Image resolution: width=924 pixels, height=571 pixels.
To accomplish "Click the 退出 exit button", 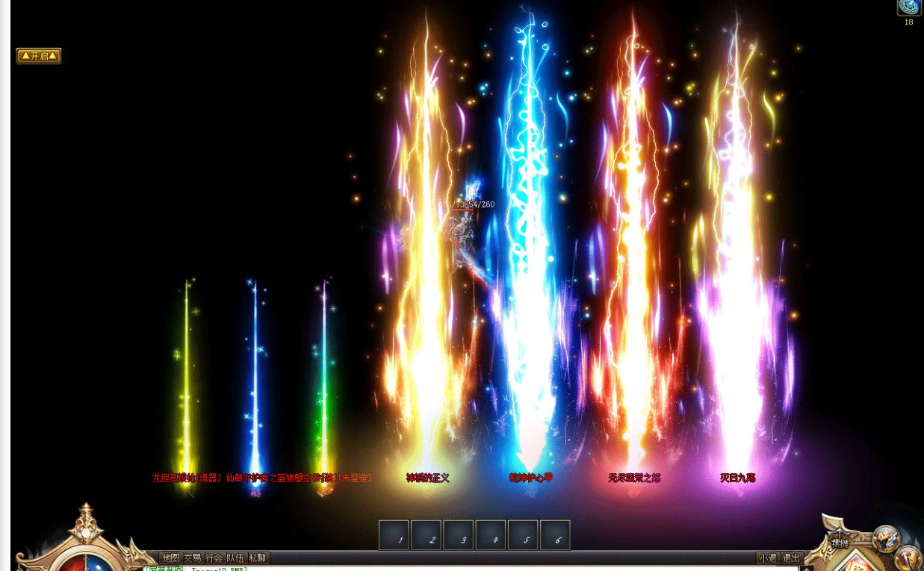I will tap(791, 558).
